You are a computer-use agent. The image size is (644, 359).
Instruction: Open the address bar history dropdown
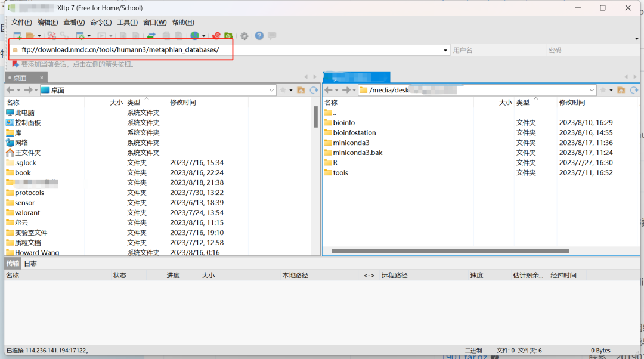445,50
